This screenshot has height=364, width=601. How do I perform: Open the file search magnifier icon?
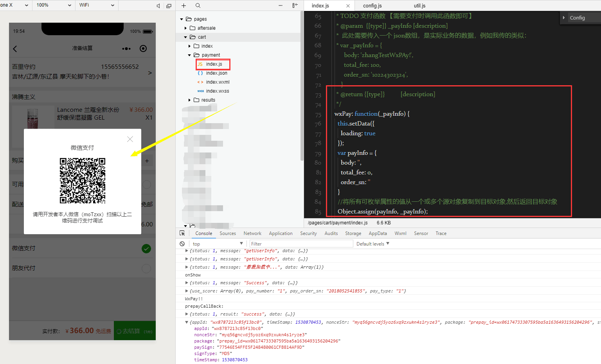(x=198, y=5)
